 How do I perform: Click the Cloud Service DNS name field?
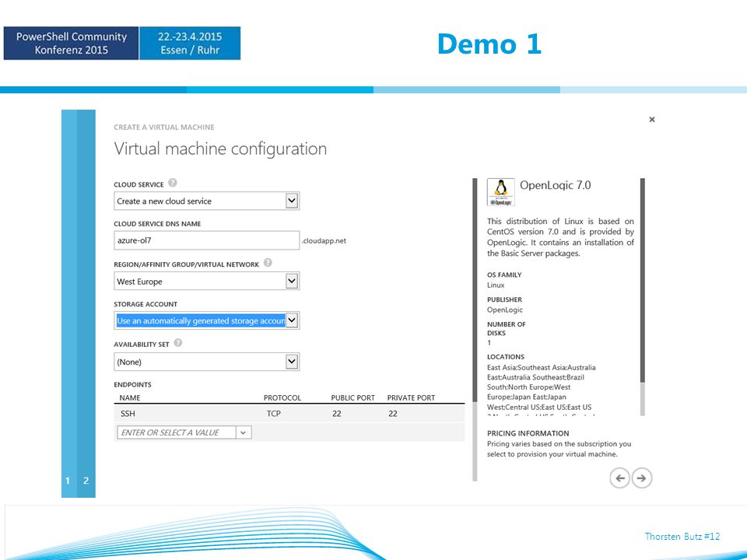(207, 240)
